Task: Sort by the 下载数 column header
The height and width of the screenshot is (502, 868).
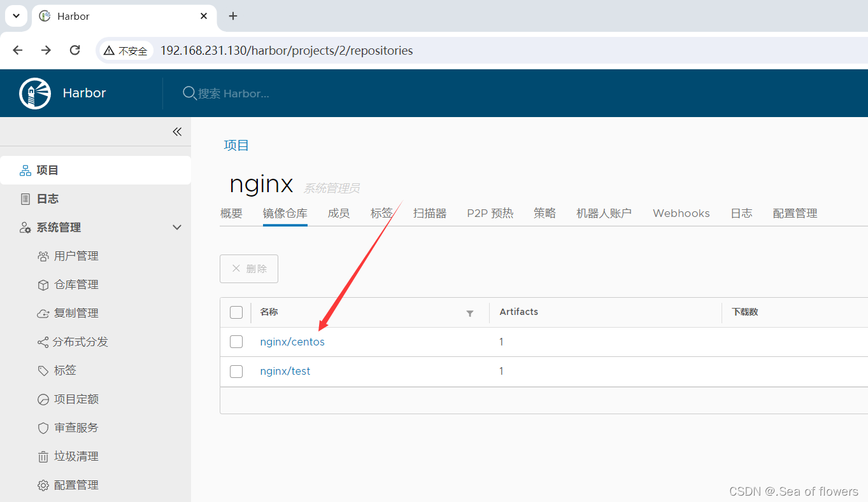Action: point(744,312)
